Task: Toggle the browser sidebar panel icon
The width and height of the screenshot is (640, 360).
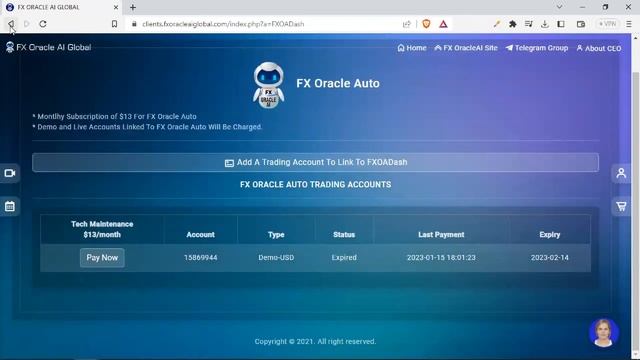Action: [561, 24]
